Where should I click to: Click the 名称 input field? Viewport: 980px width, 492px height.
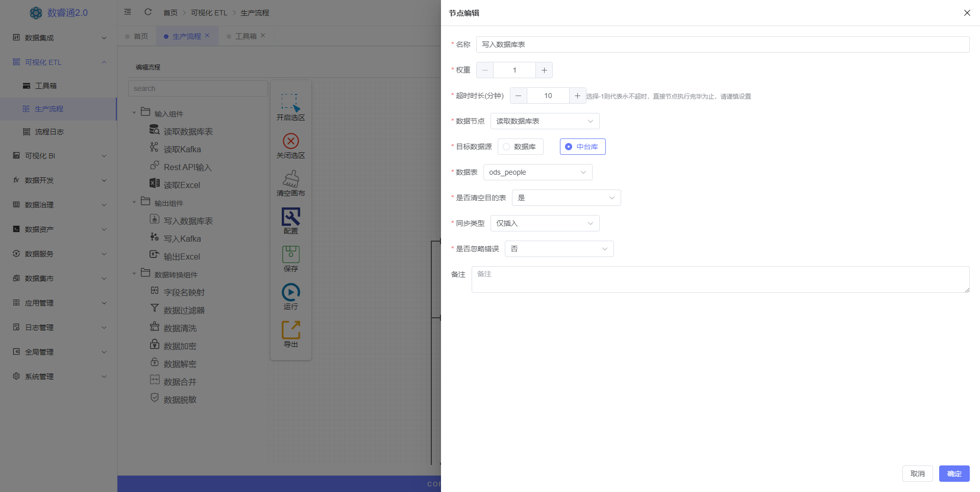click(x=722, y=44)
